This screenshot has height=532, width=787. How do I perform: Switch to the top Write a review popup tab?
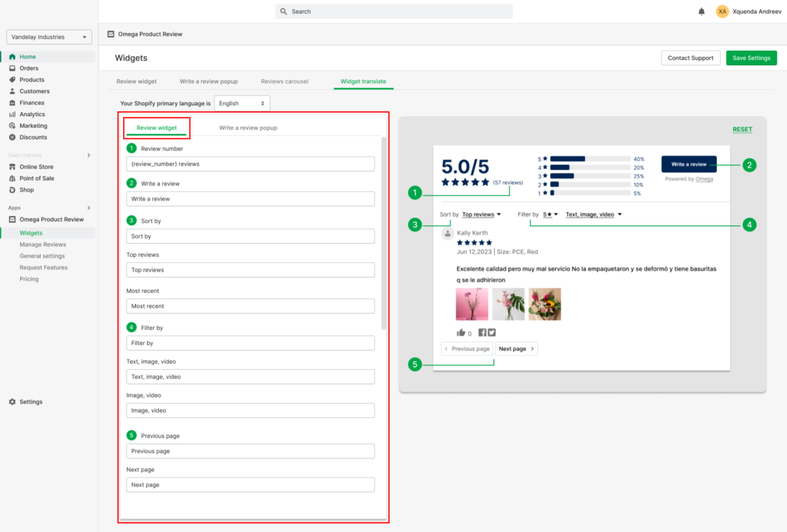pyautogui.click(x=209, y=81)
